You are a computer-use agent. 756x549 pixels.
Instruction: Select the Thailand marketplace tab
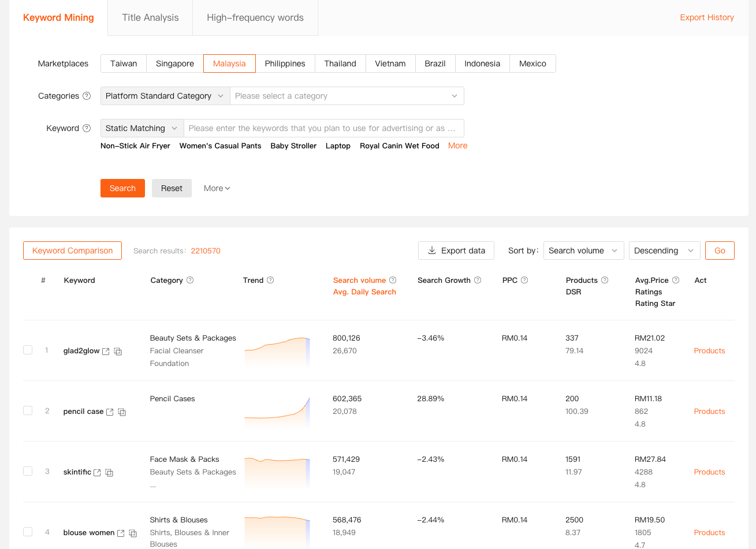coord(340,64)
